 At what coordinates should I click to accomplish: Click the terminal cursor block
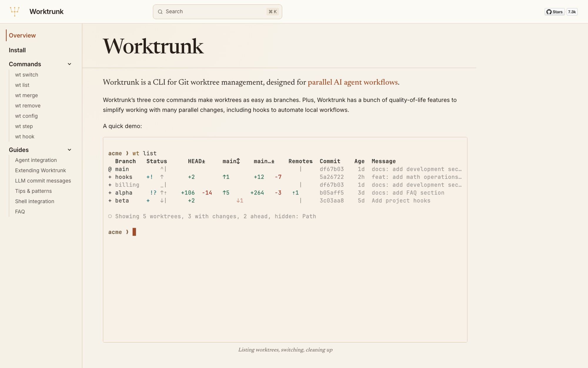point(134,232)
